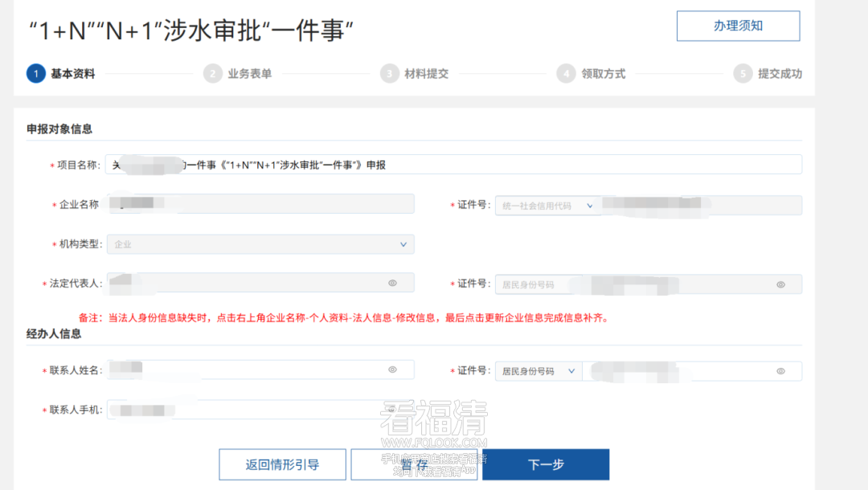Show hidden value in 法定代表人证件号 field
Image resolution: width=868 pixels, height=490 pixels.
(x=780, y=284)
